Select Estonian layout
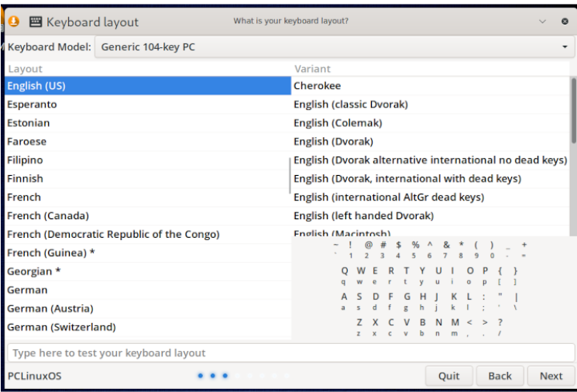 click(148, 123)
